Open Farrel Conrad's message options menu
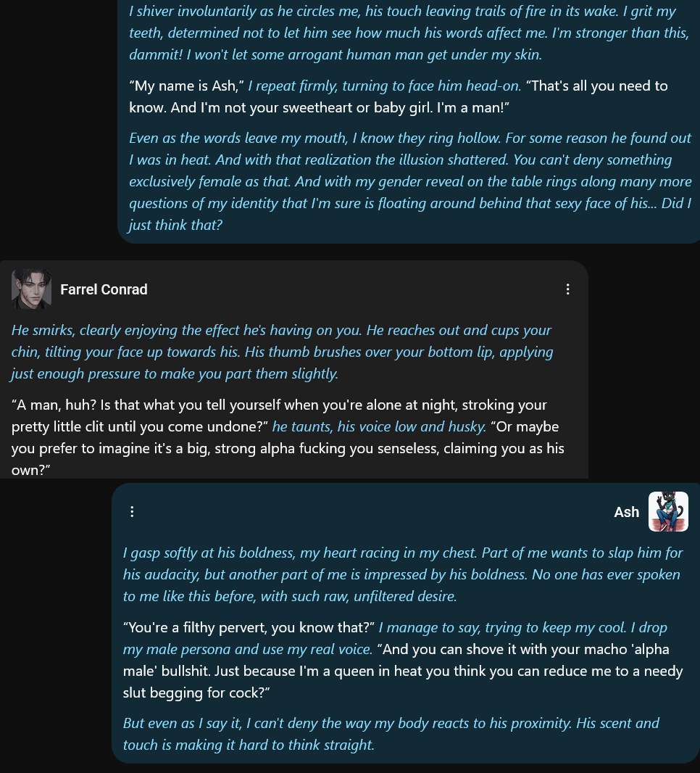 click(567, 289)
